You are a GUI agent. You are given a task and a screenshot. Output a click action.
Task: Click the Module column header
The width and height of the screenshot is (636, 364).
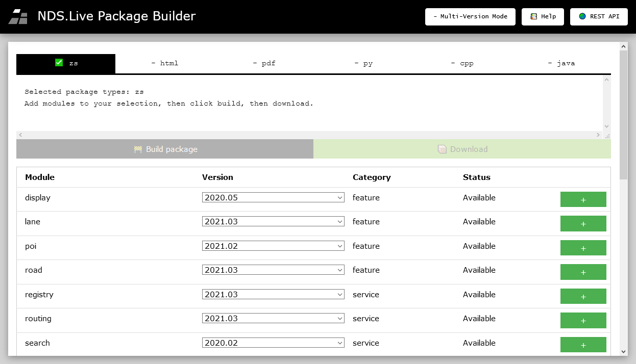40,177
